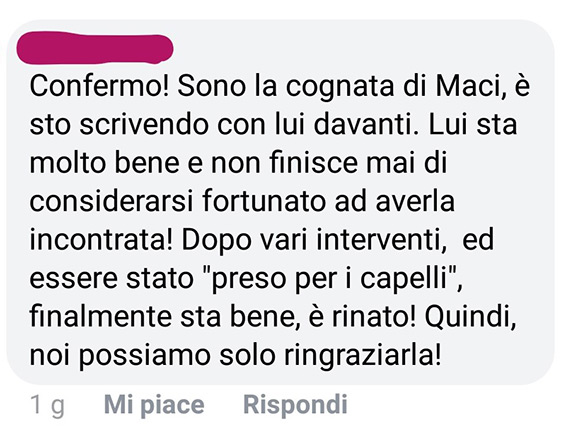Open the 1 g timestamp
This screenshot has width=566, height=438.
pos(47,405)
